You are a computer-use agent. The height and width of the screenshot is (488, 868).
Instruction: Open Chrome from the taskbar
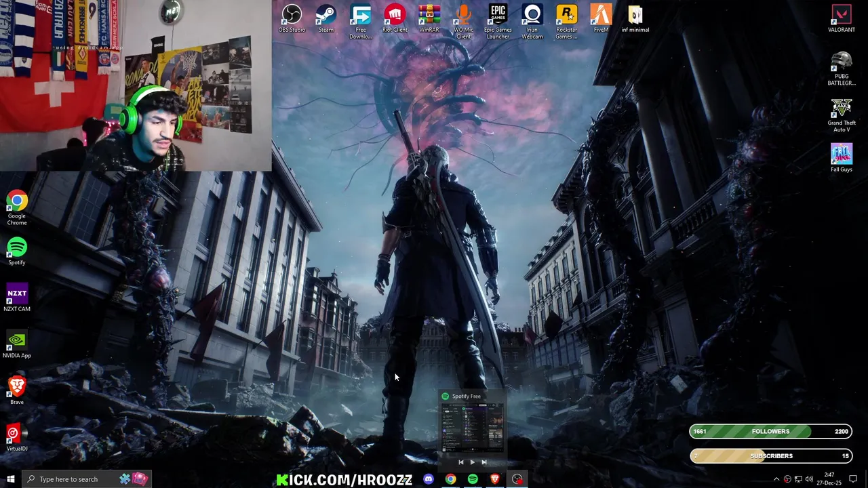pos(450,479)
